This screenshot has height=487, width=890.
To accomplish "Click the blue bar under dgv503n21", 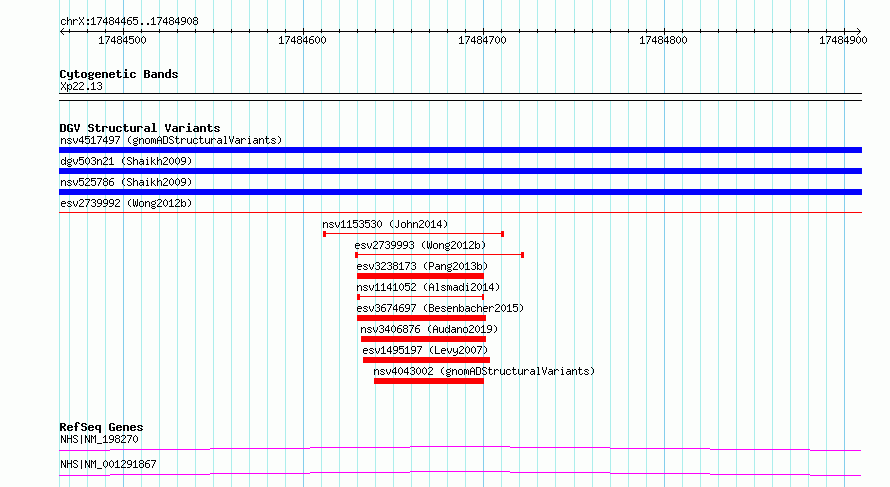I will point(460,171).
